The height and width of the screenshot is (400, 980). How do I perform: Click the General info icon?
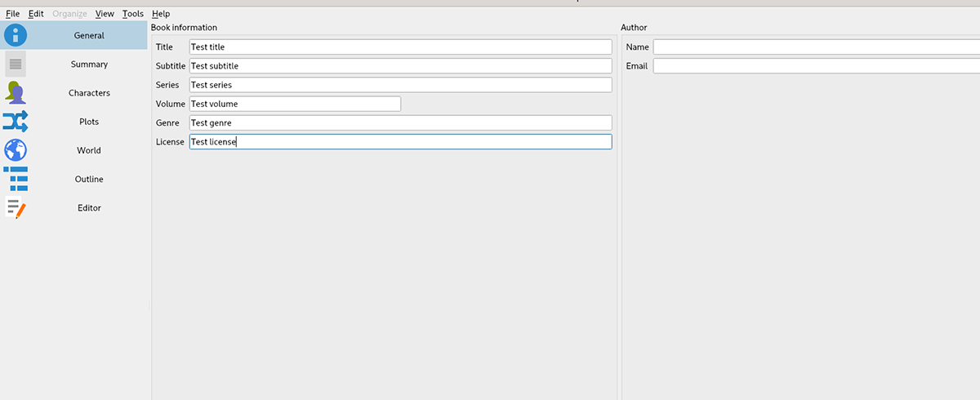[x=16, y=35]
